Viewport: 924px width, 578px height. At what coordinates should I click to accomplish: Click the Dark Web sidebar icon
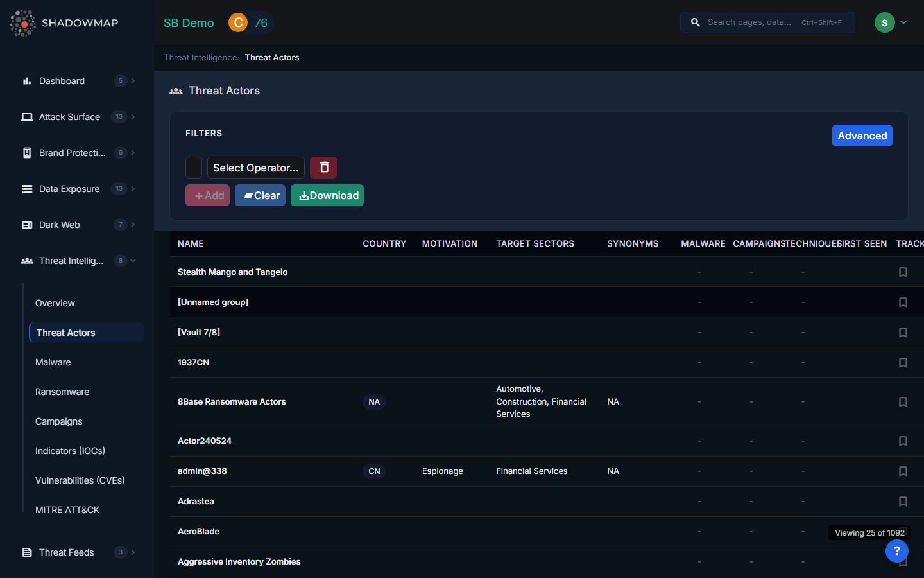[x=27, y=225]
